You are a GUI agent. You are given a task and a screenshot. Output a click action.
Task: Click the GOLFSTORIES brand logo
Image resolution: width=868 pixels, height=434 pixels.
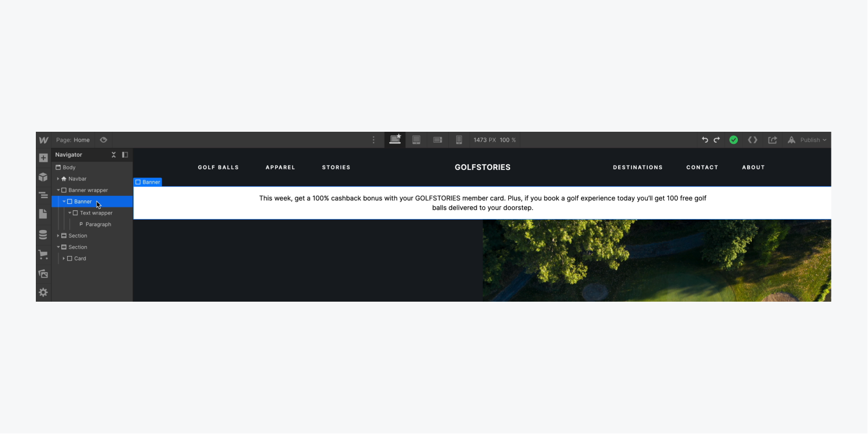(x=483, y=168)
